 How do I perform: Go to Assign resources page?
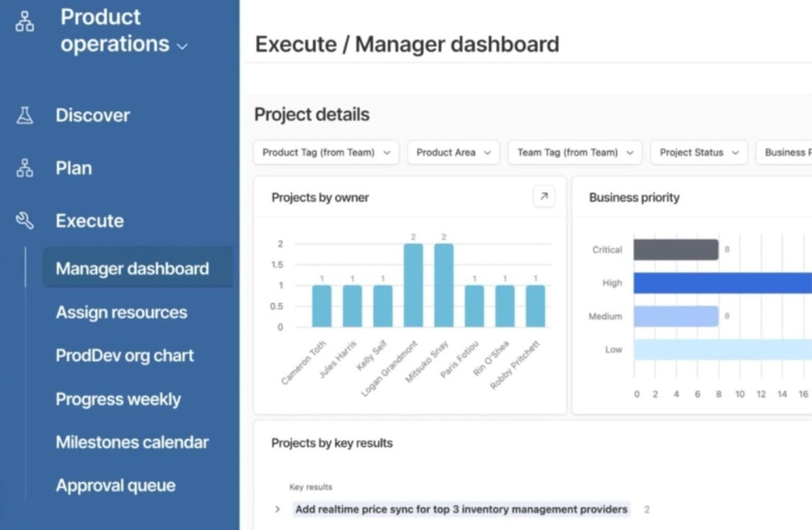(121, 312)
